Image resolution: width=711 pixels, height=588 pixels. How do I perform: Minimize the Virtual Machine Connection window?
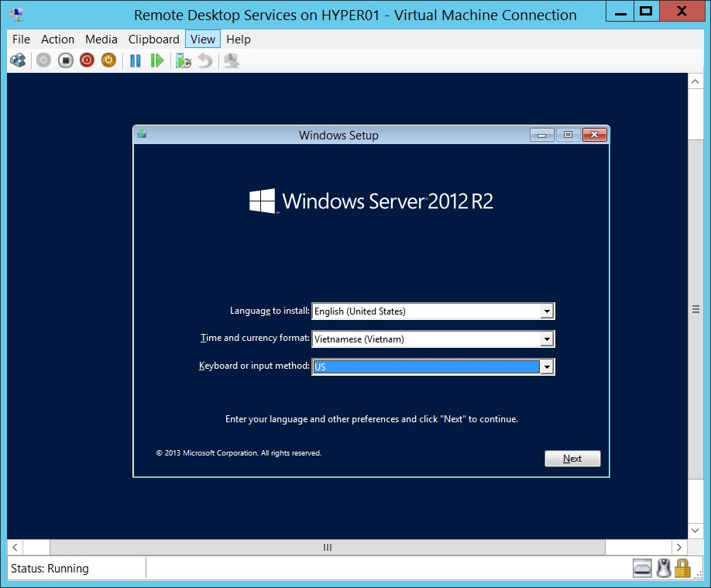[620, 12]
